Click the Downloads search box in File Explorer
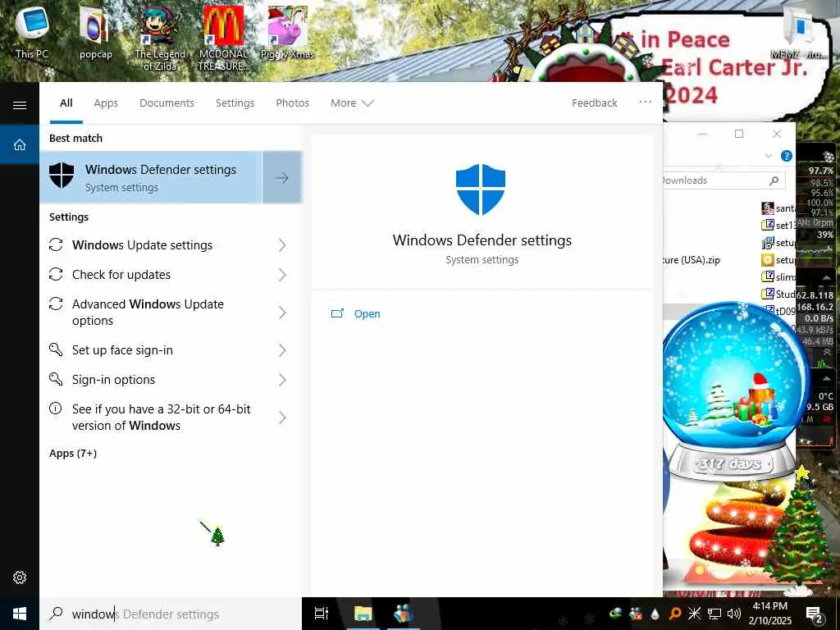840x630 pixels. pos(724,180)
